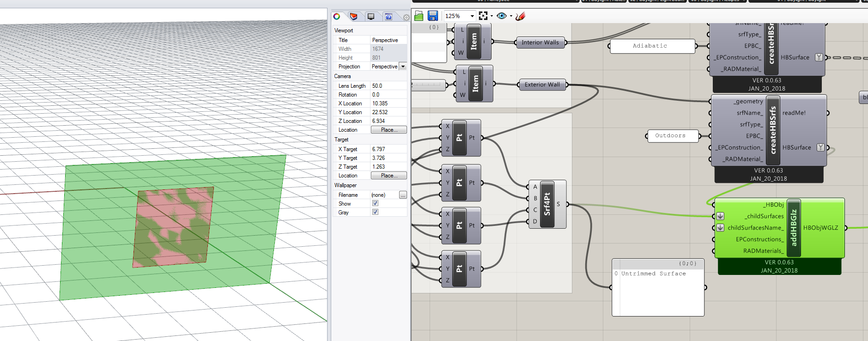Screen dimensions: 868x341
Task: Open the Help panel tab icon
Action: tap(388, 17)
